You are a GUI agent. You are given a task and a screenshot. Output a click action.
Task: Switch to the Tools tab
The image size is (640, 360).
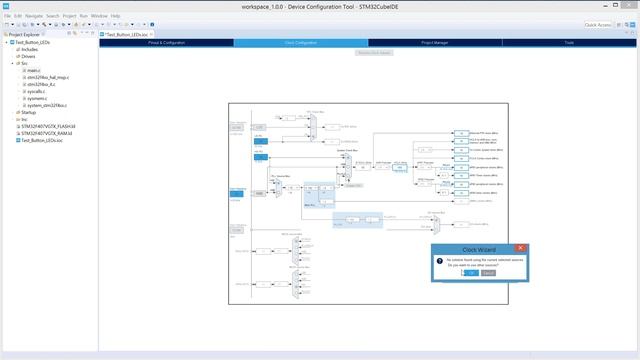pos(569,42)
